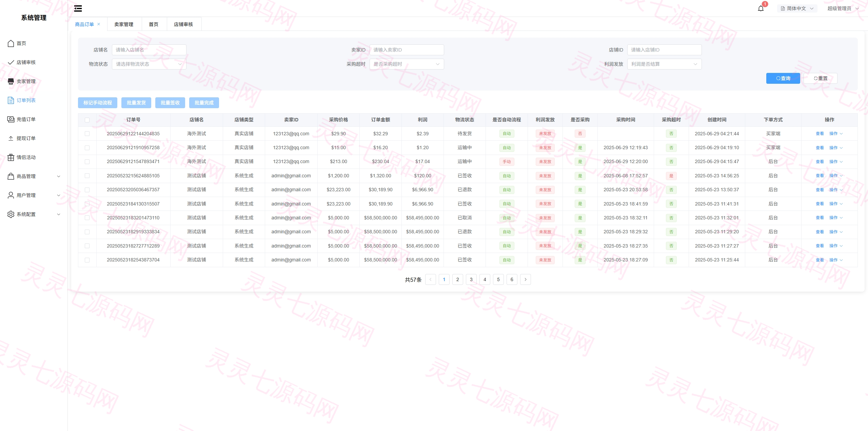Click the 商品管理 bag icon

tap(11, 176)
